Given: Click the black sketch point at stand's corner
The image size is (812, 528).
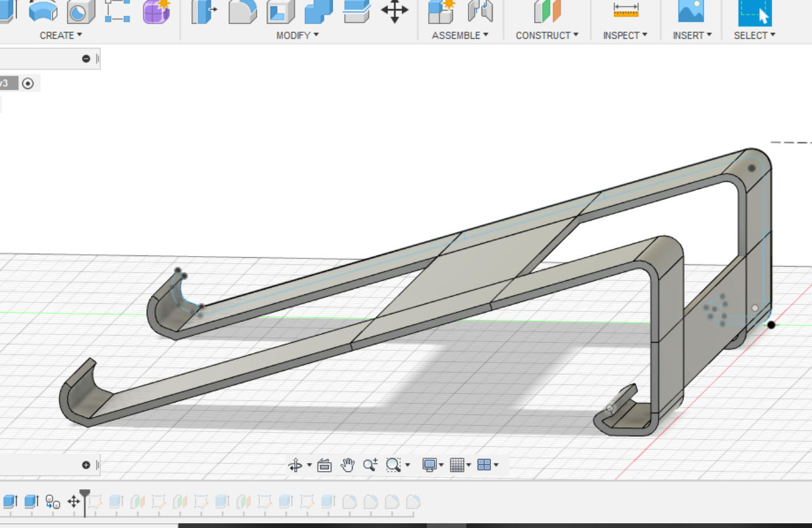Looking at the screenshot, I should coord(771,325).
